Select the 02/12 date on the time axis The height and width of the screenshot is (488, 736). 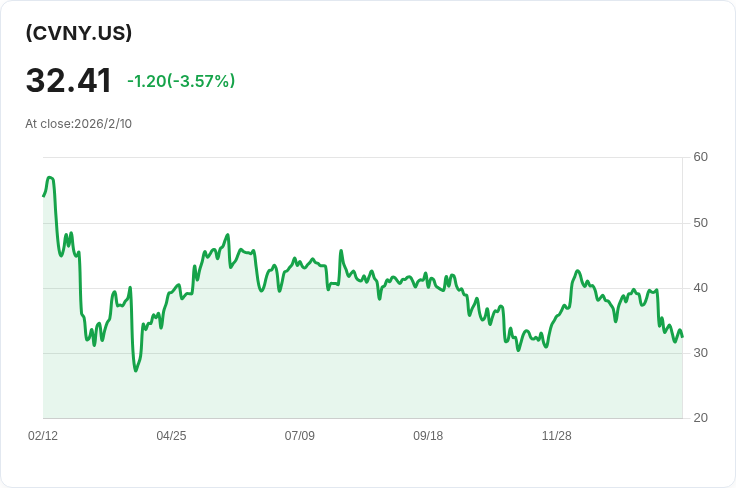click(43, 436)
